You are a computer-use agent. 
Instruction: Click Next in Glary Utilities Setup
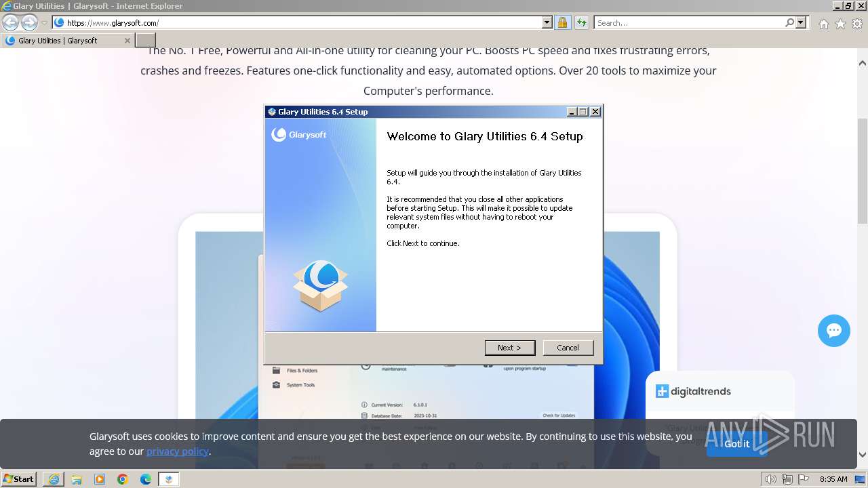(x=510, y=348)
